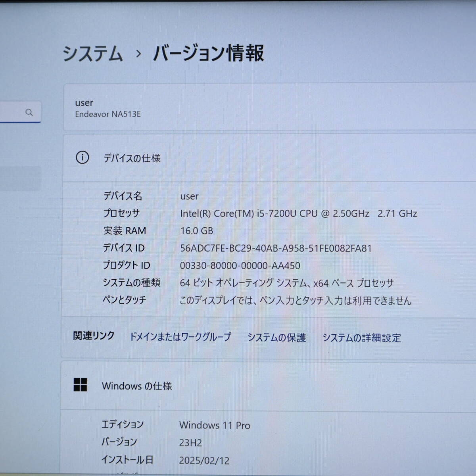The width and height of the screenshot is (476, 476).
Task: Click the Windows logo icon
Action: 80,384
